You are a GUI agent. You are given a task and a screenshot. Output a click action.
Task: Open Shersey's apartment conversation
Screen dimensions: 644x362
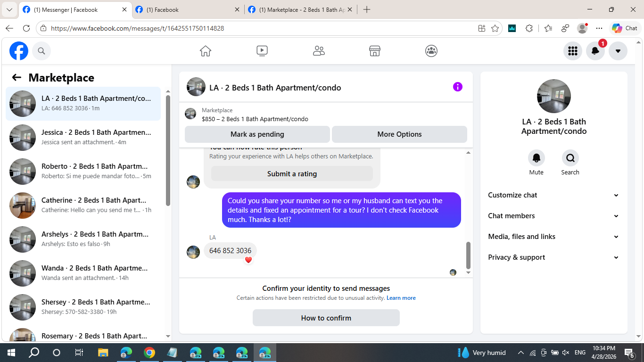point(83,307)
